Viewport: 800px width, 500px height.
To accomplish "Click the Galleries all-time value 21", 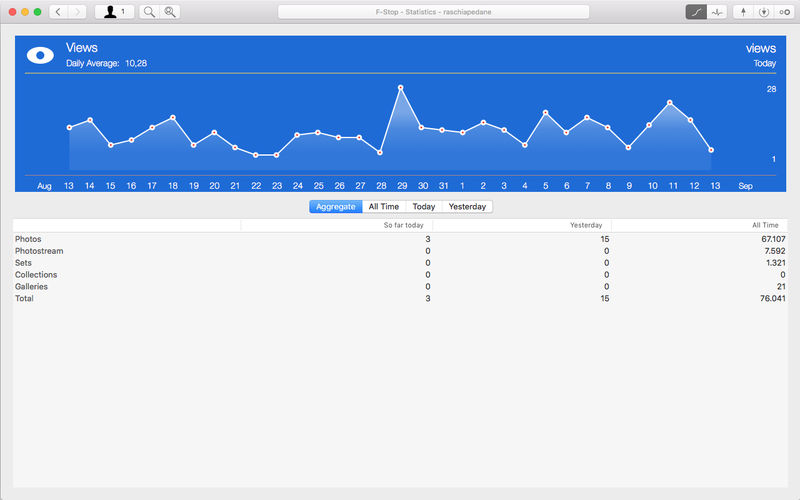I will click(781, 287).
